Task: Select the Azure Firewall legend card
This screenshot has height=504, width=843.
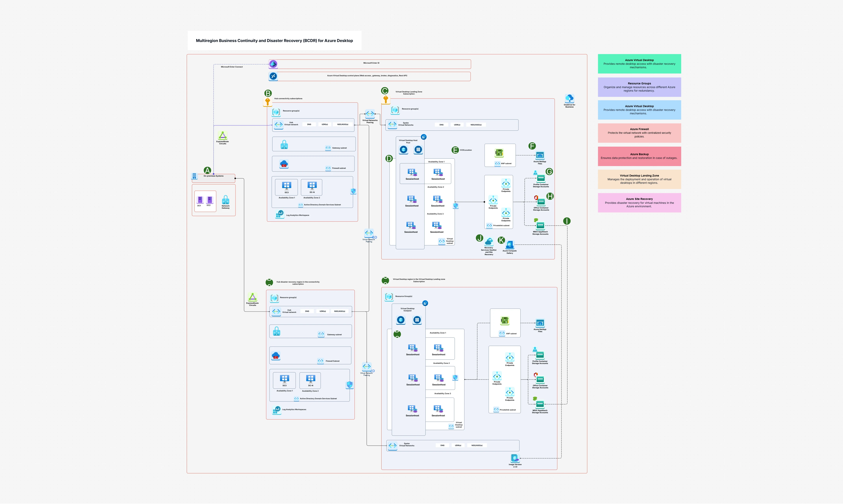Action: (639, 133)
